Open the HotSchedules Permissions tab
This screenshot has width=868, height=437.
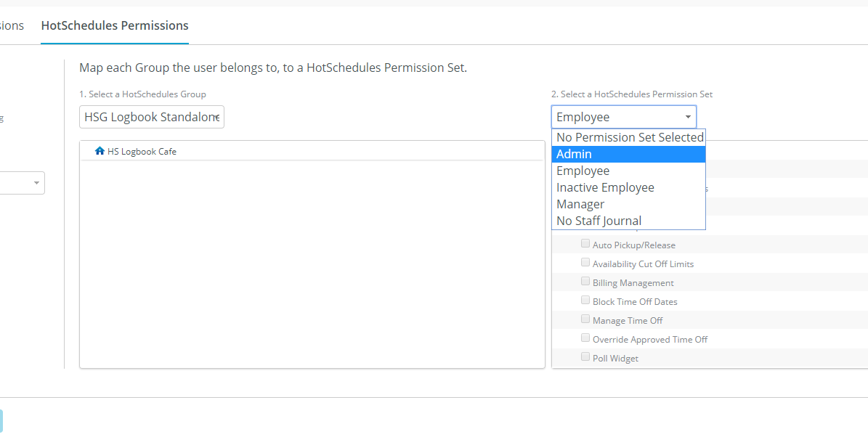coord(115,25)
